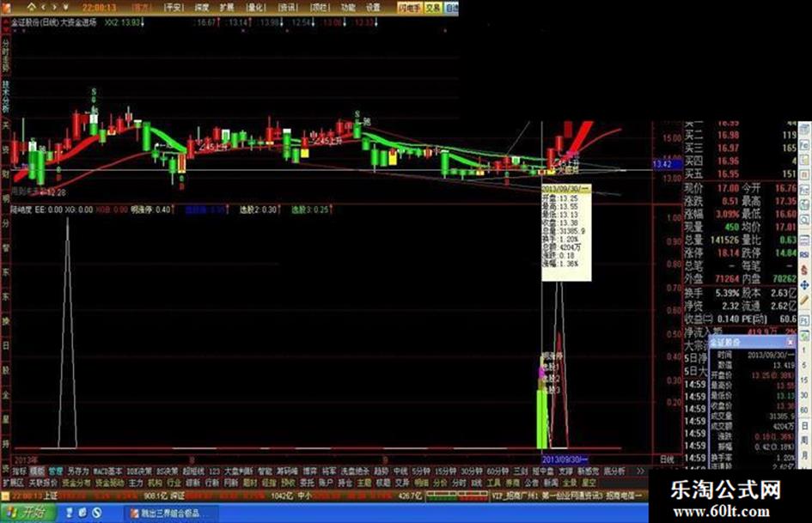
Task: Switch chart to 5-minute period in sidebar
Action: pos(804,366)
